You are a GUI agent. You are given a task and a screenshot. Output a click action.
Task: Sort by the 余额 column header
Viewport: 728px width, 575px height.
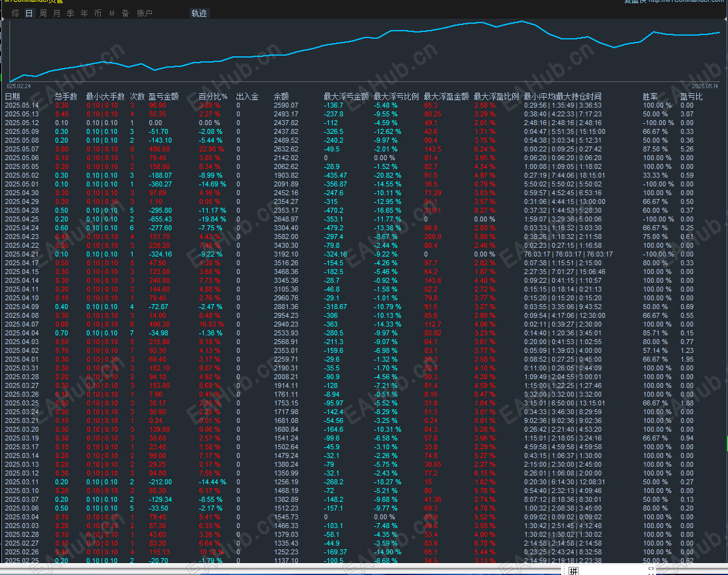tap(281, 96)
